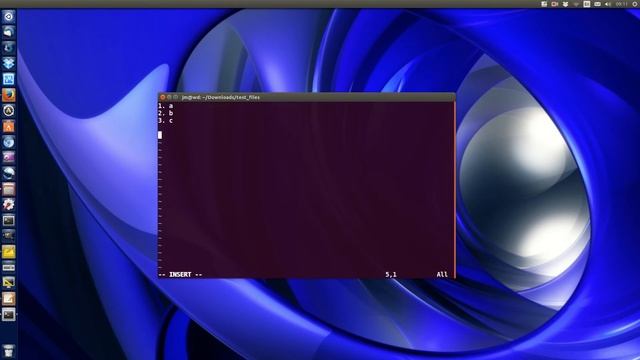Click the white block cursor in vim
The image size is (640, 360).
click(160, 135)
